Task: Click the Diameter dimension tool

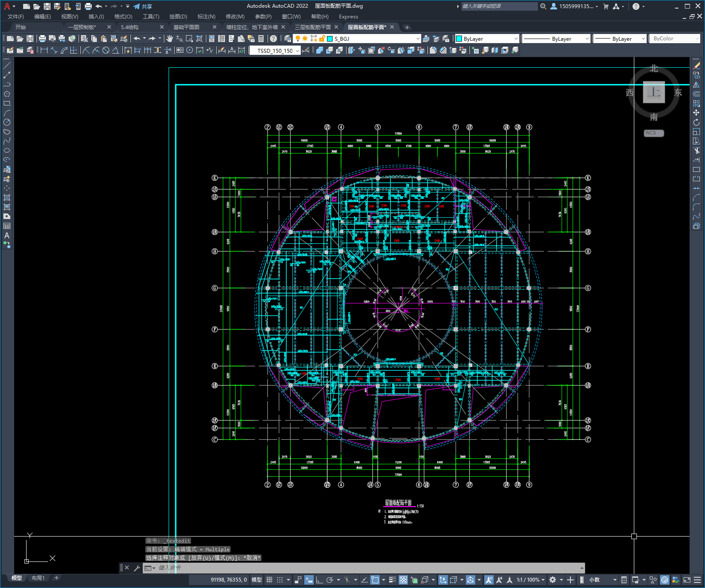Action: (106, 50)
